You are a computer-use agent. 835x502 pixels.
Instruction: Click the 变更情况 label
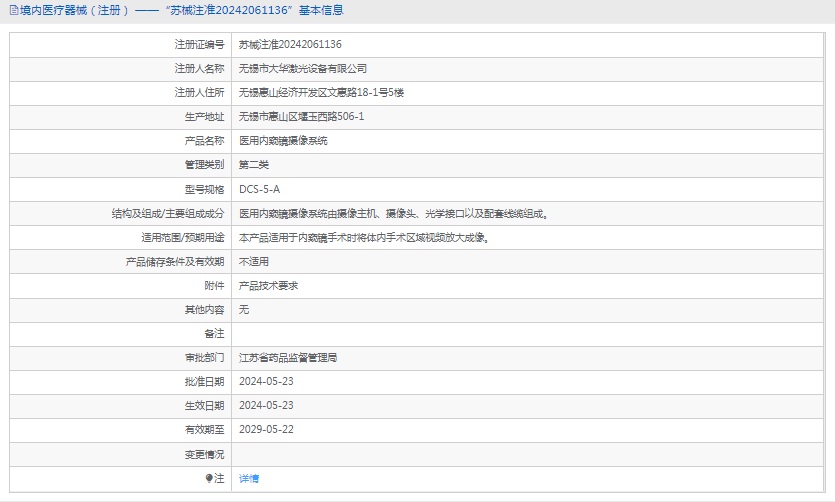pos(204,455)
